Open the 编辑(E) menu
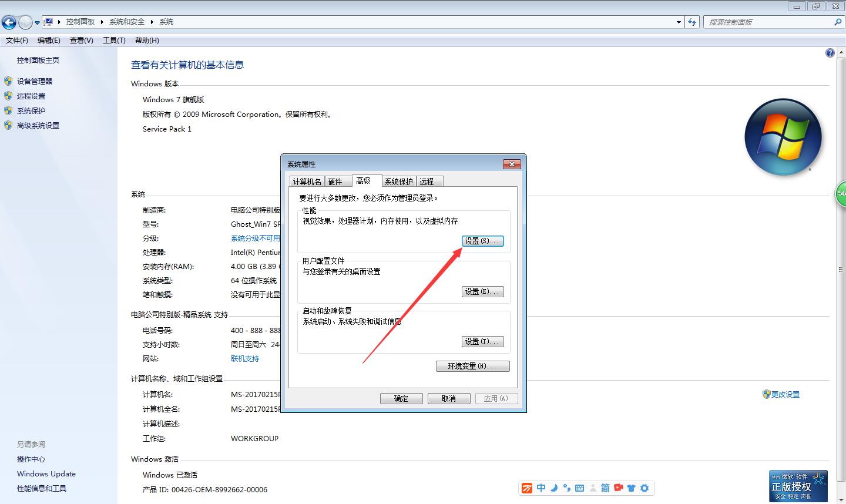The height and width of the screenshot is (504, 846). pyautogui.click(x=49, y=41)
